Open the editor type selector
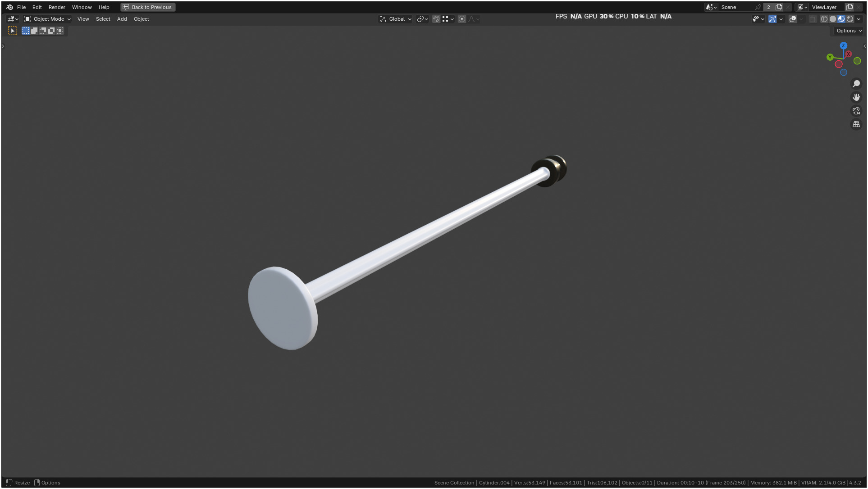Viewport: 868px width, 489px height. (13, 19)
